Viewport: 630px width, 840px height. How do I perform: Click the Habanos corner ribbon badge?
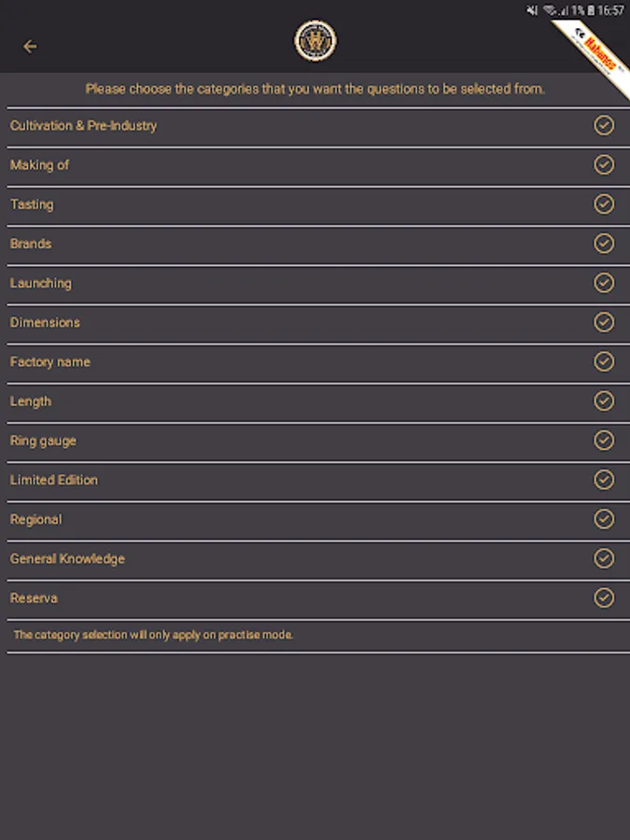[599, 54]
